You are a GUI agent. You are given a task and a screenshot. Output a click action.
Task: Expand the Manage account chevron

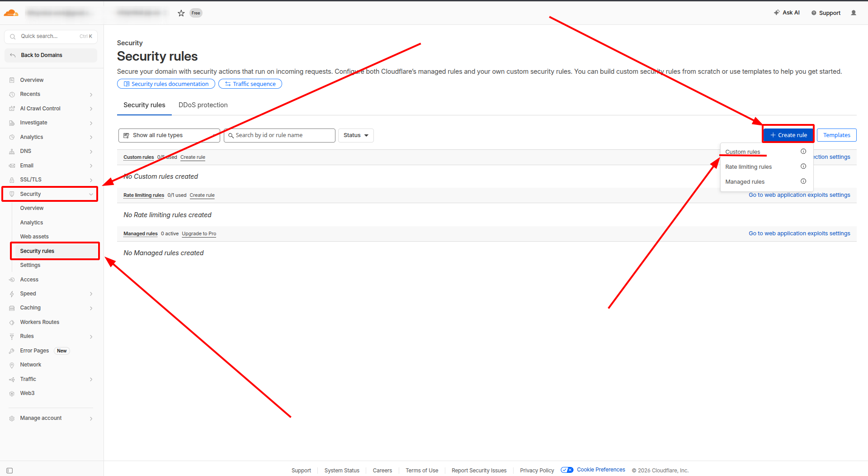(91, 419)
